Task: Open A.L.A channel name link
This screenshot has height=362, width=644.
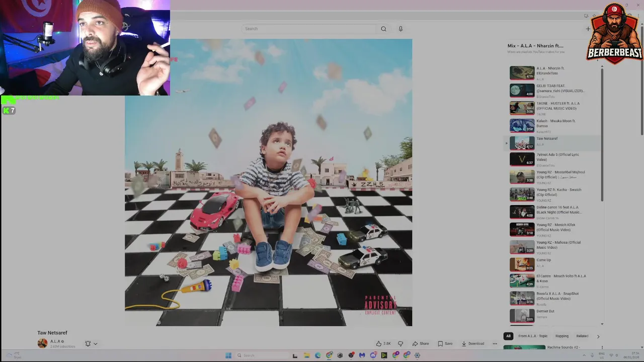Action: (55, 341)
